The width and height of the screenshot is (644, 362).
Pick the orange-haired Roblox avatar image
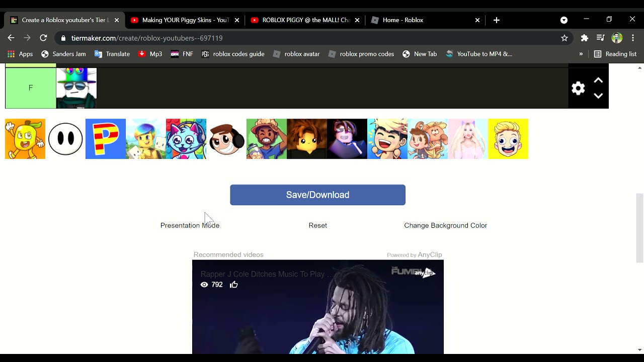click(x=307, y=139)
